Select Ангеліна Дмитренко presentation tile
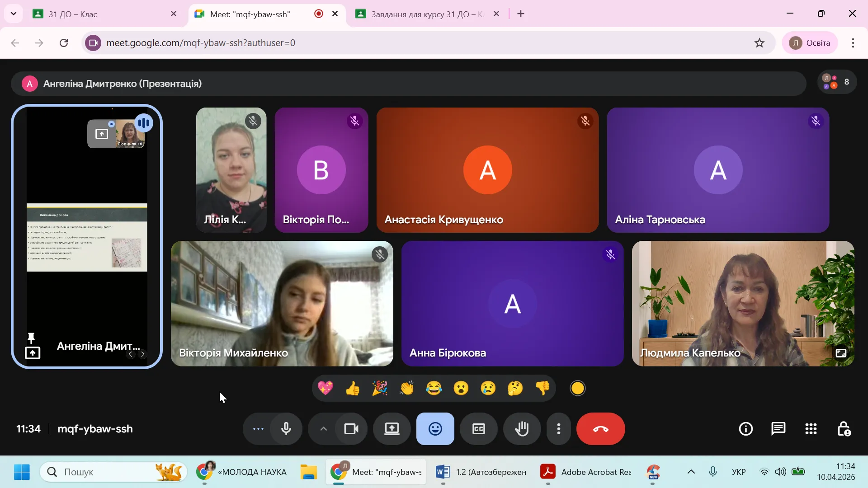868x488 pixels. 87,237
